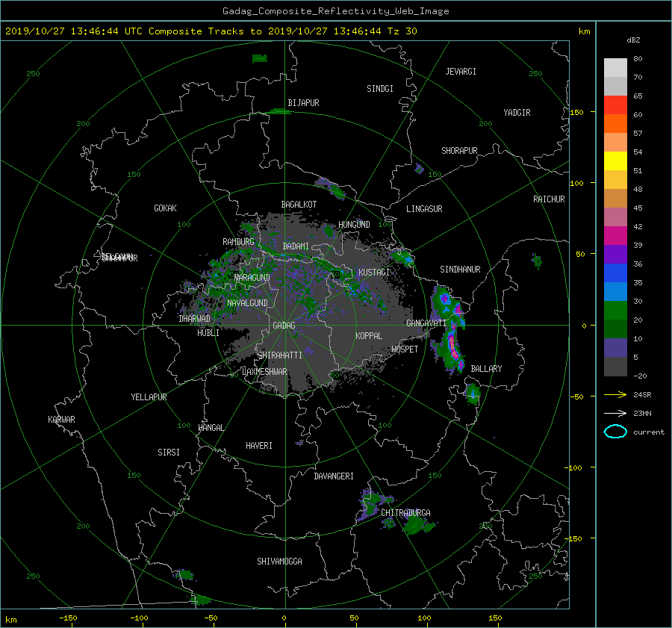Click the cyan ellipse current-track legend icon
The width and height of the screenshot is (672, 628).
pos(615,432)
